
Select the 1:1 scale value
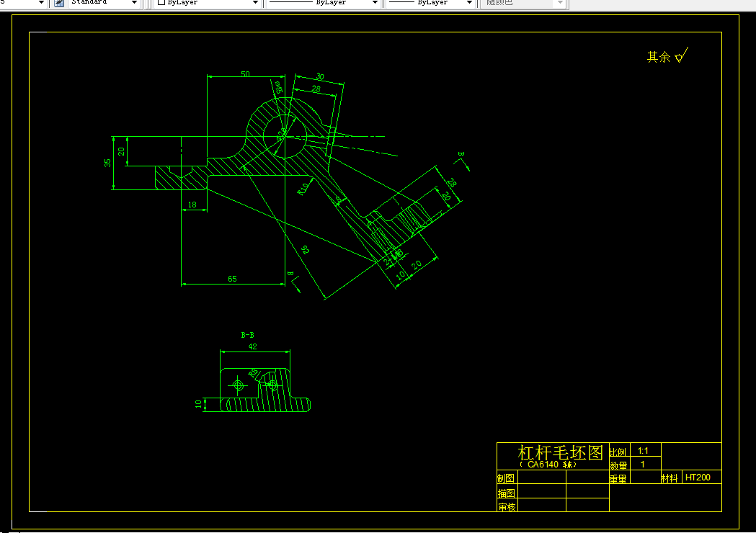pyautogui.click(x=643, y=451)
